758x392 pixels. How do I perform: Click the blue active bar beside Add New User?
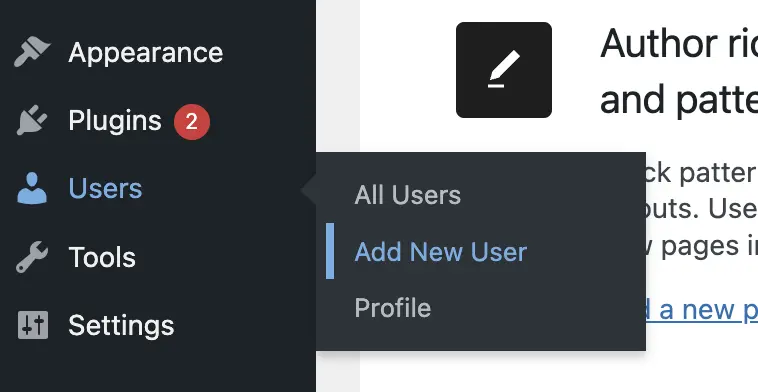[330, 251]
